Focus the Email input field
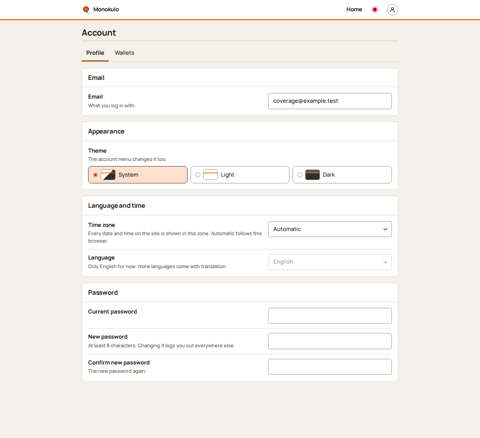 (x=330, y=101)
